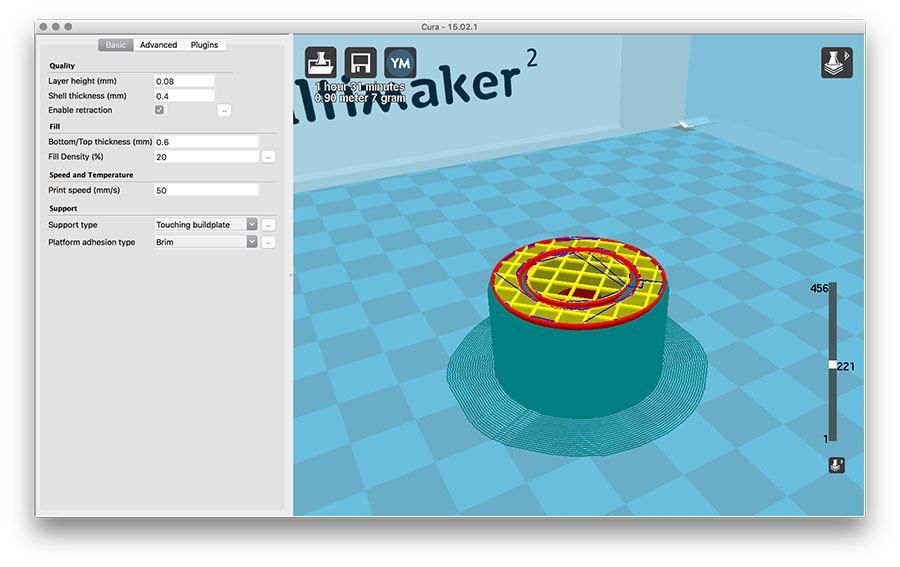The height and width of the screenshot is (567, 900).
Task: Open the View mode icon at top right
Action: tap(836, 62)
